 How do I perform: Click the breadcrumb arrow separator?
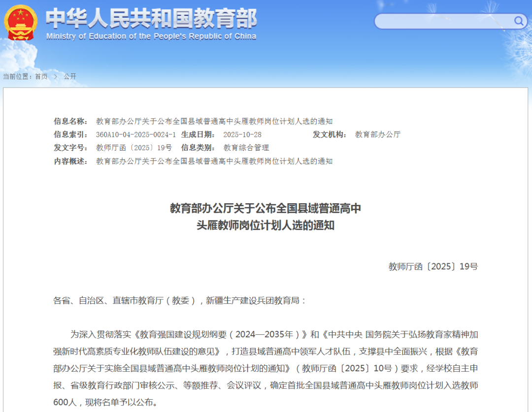click(56, 76)
